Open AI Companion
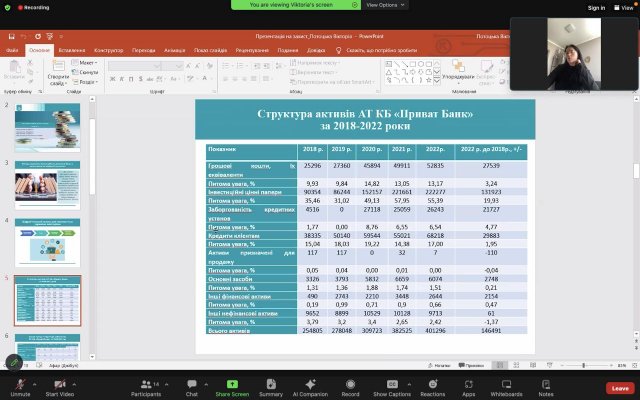 point(310,382)
